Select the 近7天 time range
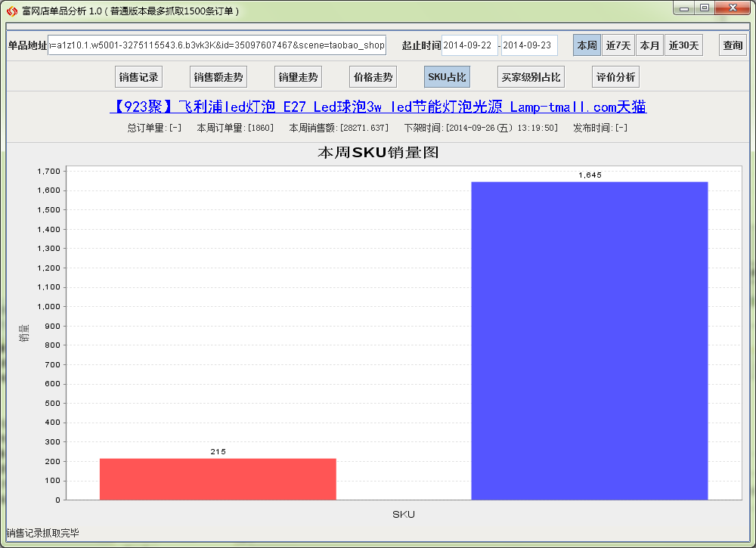Image resolution: width=756 pixels, height=548 pixels. coord(618,45)
